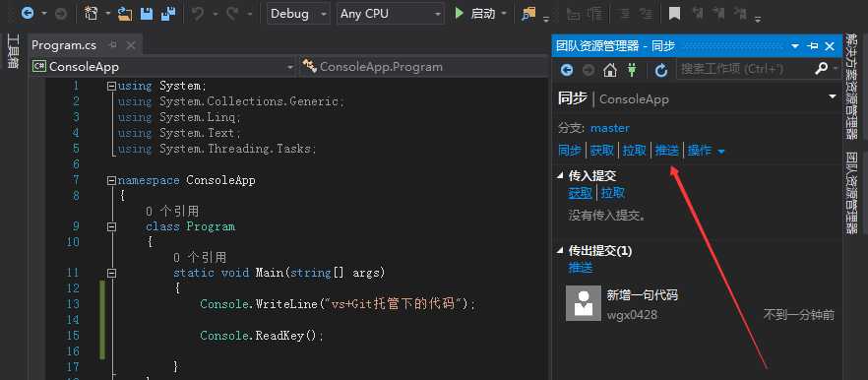Click 推送 in the branch actions row
The image size is (868, 380).
coord(666,150)
